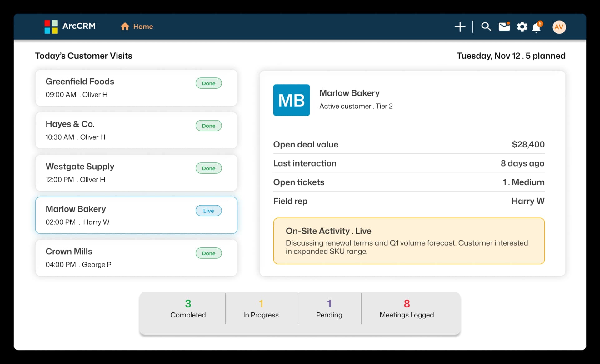Click the 8 Meetings Logged stat
This screenshot has height=364, width=600.
click(407, 308)
